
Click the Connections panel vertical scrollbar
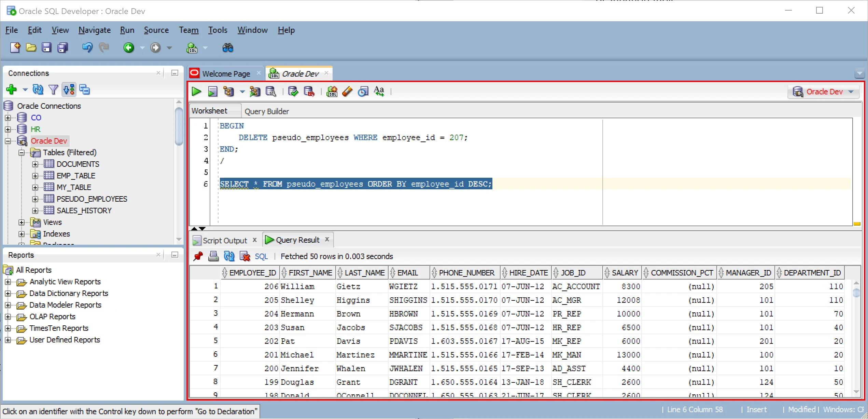pos(179,126)
